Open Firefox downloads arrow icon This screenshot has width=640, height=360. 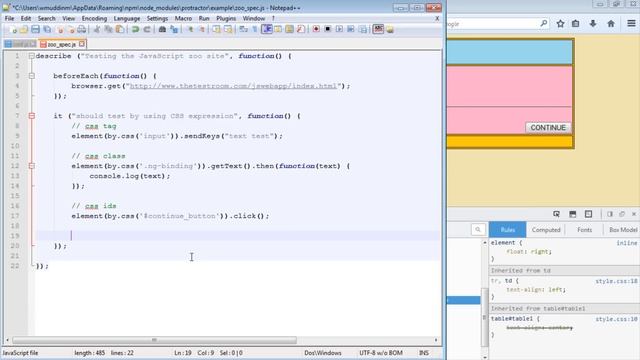click(x=593, y=24)
